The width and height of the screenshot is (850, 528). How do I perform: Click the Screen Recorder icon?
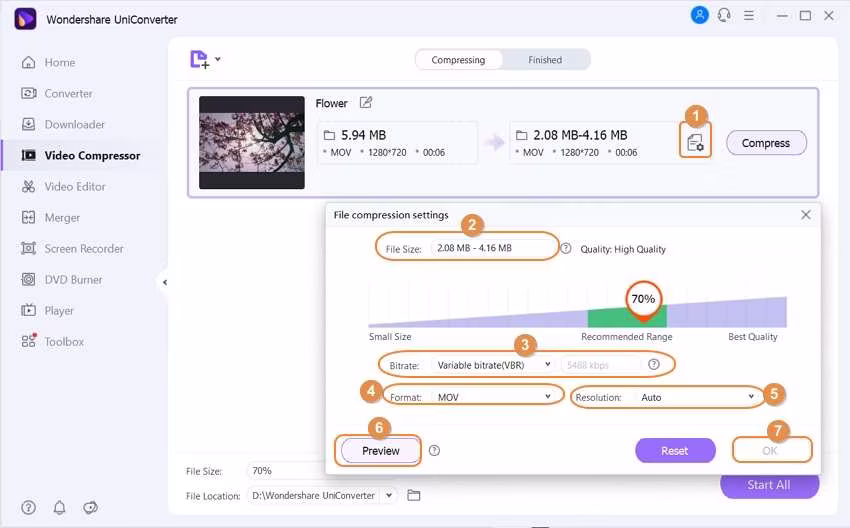(x=28, y=248)
